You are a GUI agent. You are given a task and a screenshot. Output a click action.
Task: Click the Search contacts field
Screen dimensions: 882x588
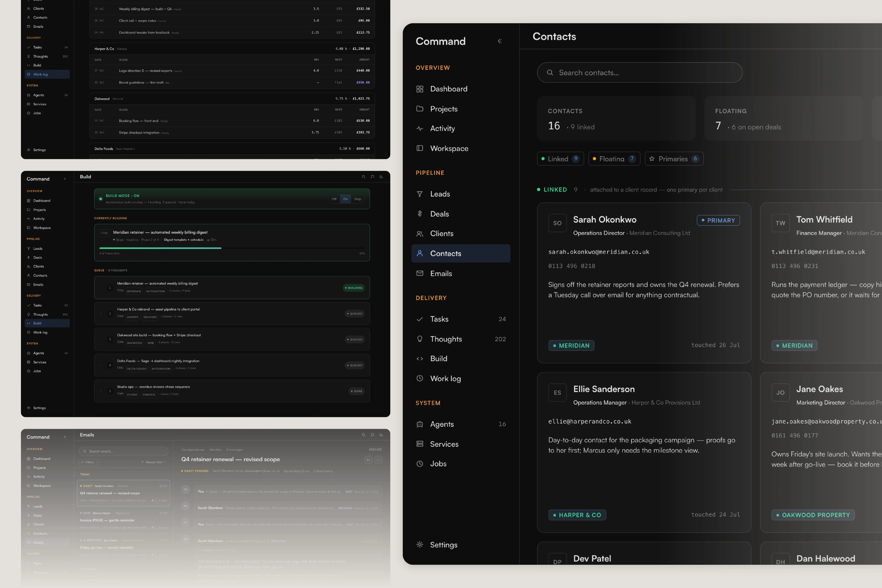639,73
